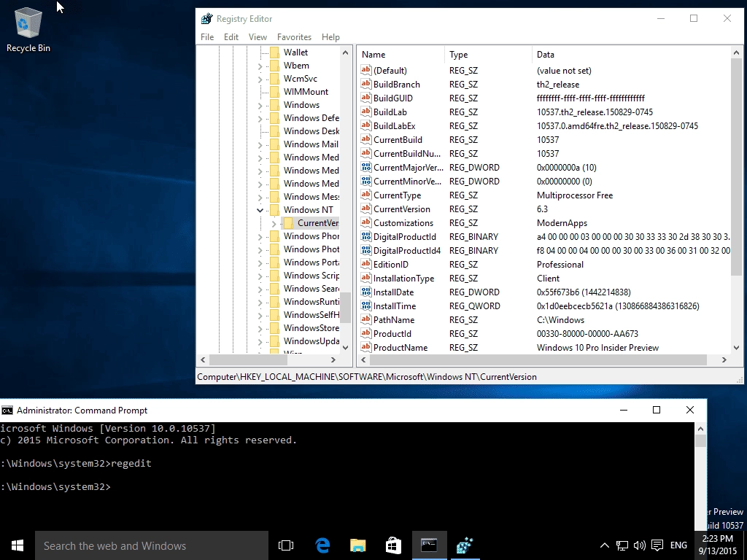The image size is (747, 560).
Task: Launch Microsoft Edge from taskbar
Action: click(x=322, y=545)
